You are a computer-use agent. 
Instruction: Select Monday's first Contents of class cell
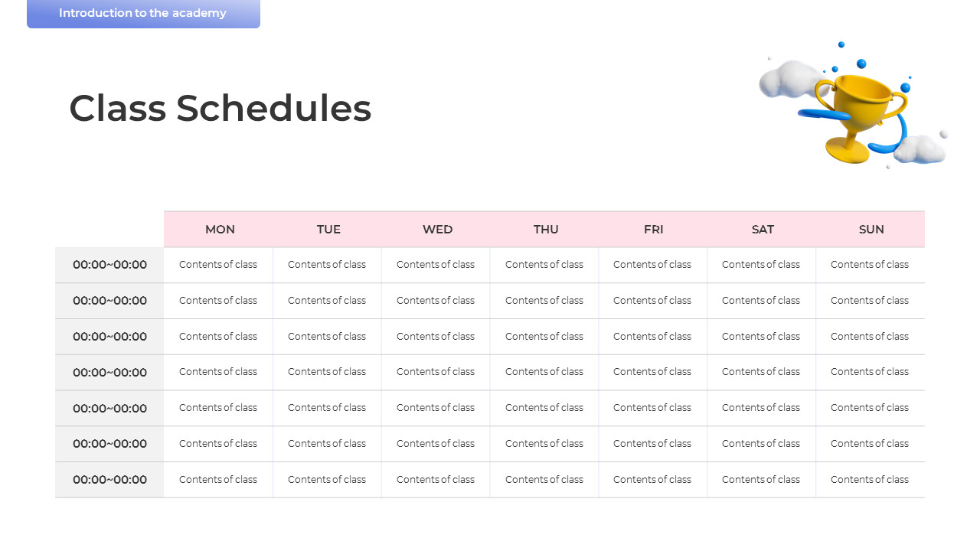(x=218, y=265)
